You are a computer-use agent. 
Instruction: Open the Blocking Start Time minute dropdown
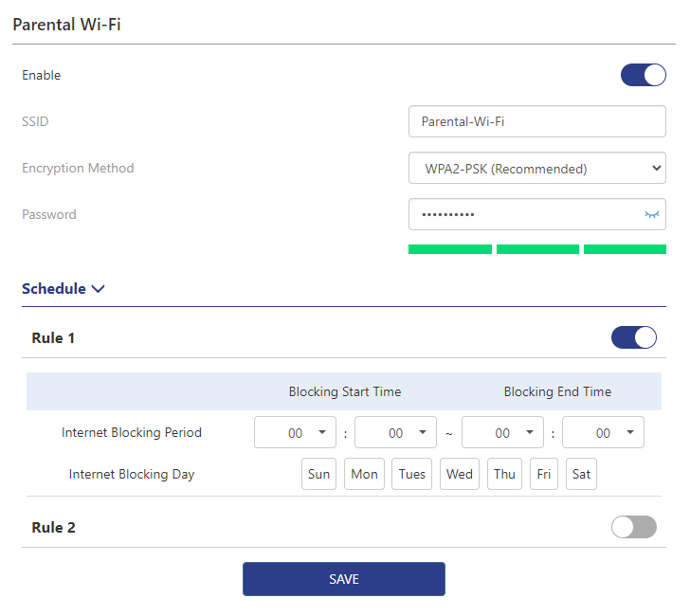[x=395, y=432]
